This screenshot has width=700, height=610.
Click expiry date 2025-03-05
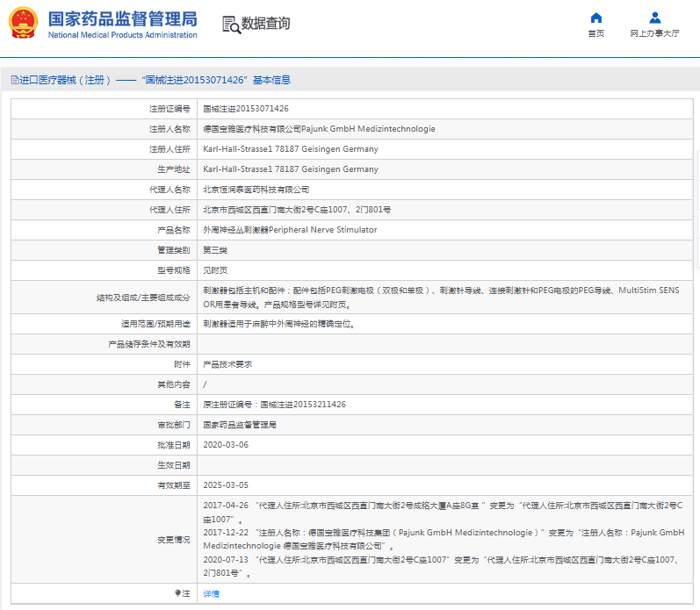(226, 485)
